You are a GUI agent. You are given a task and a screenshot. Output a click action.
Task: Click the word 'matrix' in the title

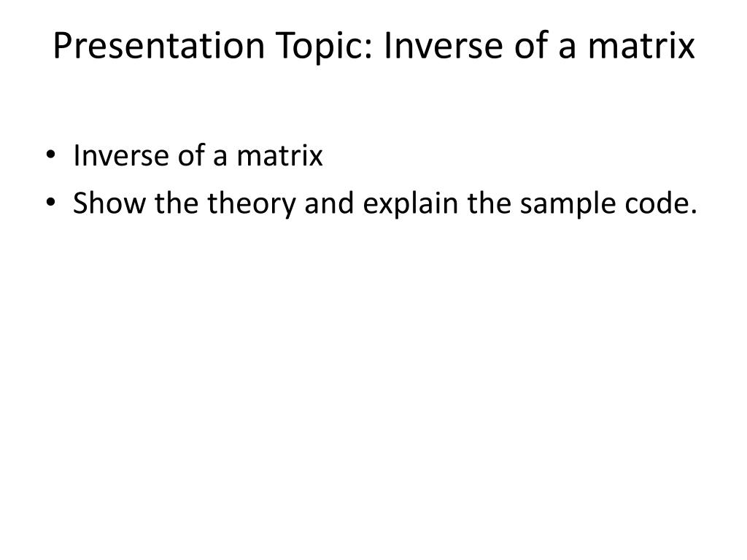coord(641,46)
